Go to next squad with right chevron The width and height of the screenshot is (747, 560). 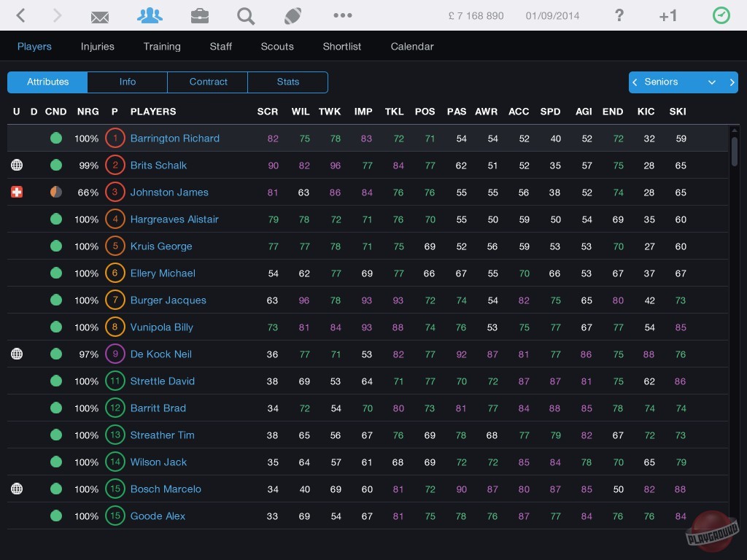click(732, 82)
